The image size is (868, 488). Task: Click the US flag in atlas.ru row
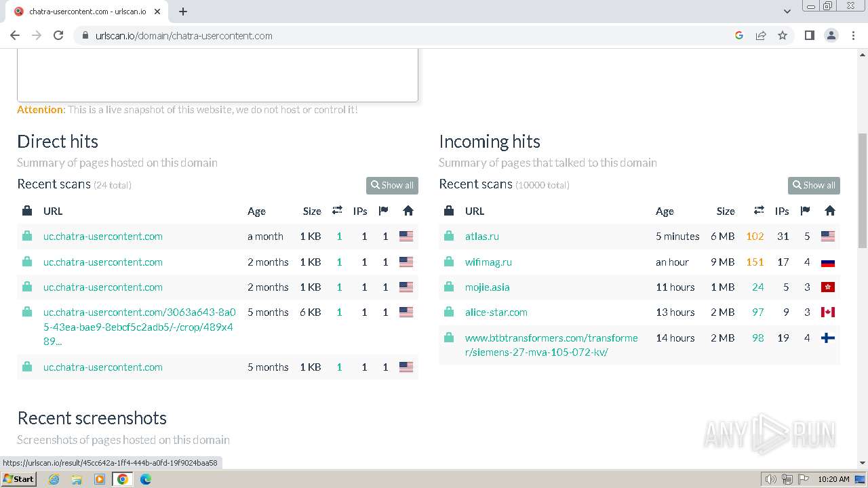tap(828, 237)
